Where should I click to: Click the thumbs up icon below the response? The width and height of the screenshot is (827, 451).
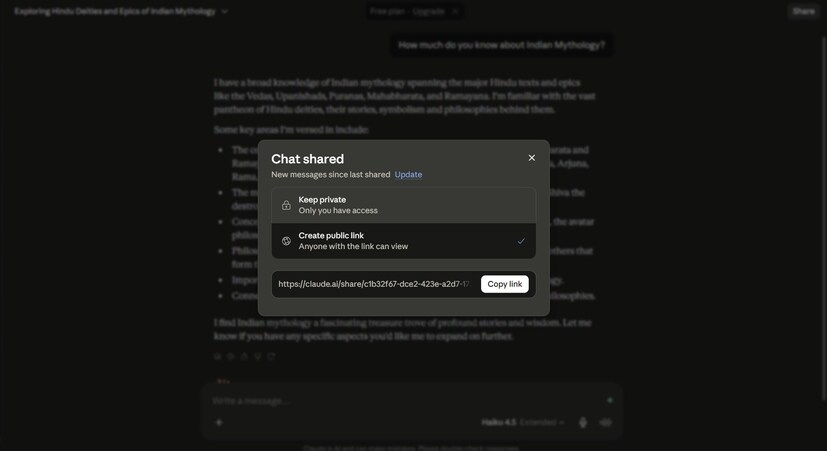pos(244,357)
